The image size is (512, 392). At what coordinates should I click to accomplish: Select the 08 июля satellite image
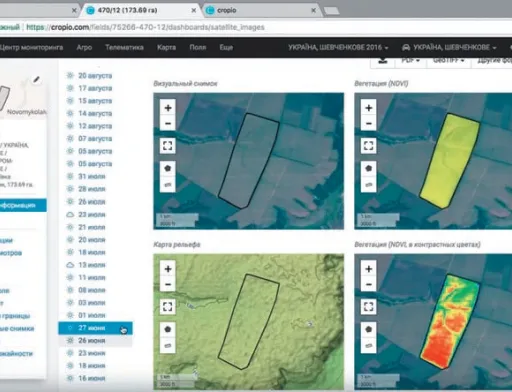pos(92,290)
